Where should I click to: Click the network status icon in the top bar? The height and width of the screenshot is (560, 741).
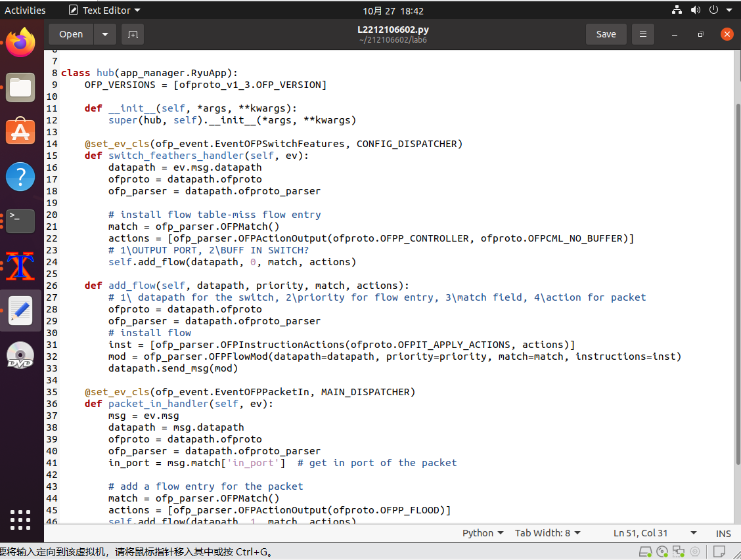[x=677, y=10]
